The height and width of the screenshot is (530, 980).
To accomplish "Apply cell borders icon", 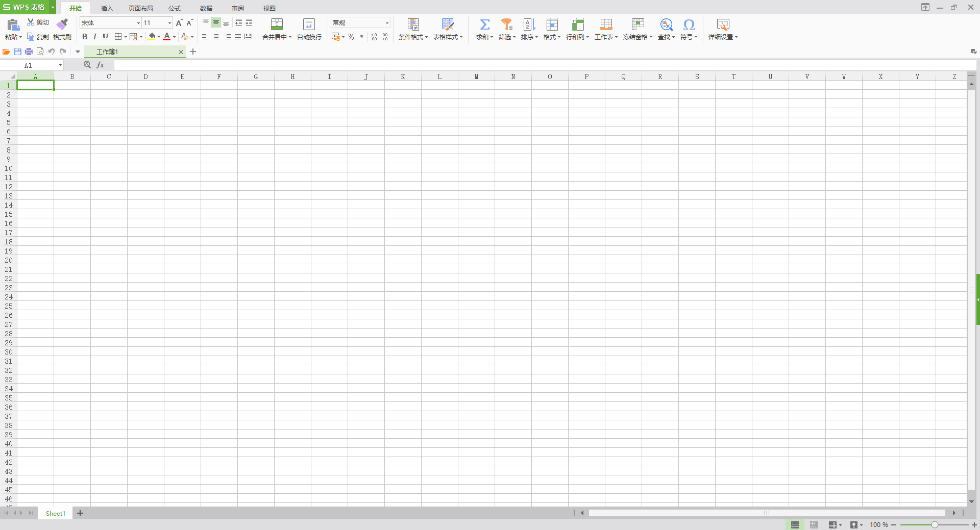I will tap(118, 37).
